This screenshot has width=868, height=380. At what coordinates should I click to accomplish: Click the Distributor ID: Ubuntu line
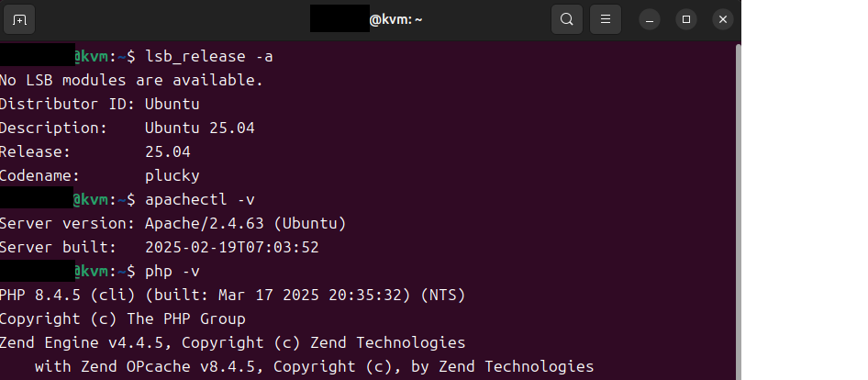point(100,104)
